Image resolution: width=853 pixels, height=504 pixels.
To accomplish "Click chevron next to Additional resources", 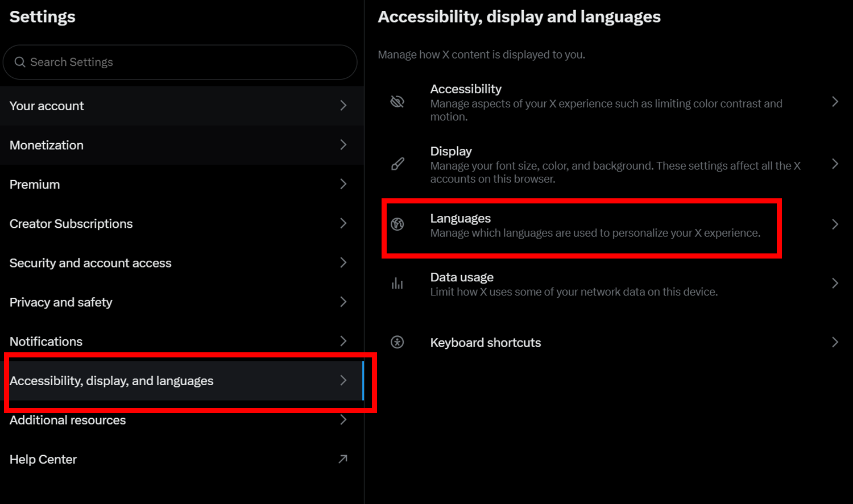I will pos(343,420).
